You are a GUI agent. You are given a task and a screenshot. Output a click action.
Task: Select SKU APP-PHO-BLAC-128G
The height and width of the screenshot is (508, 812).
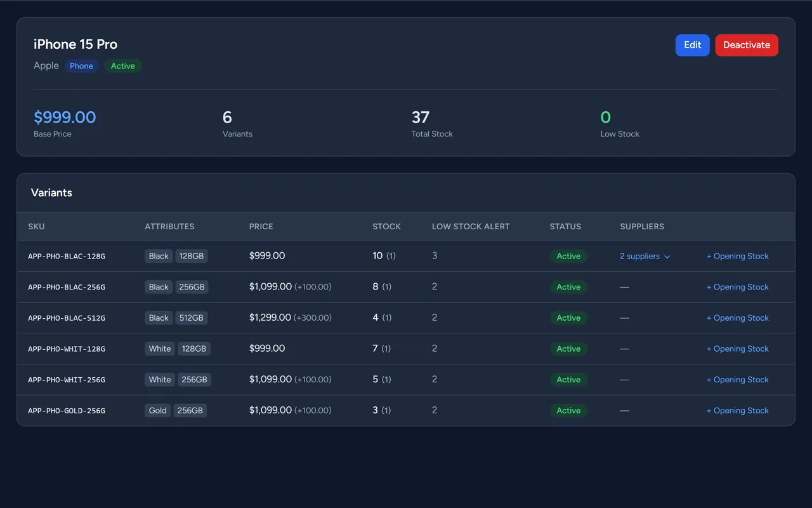67,257
